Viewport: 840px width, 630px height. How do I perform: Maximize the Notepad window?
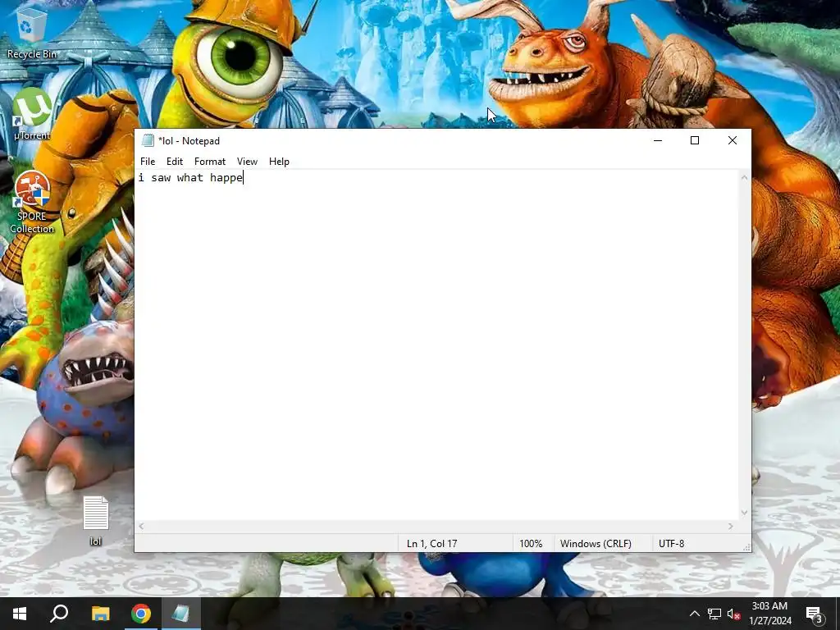pos(695,140)
